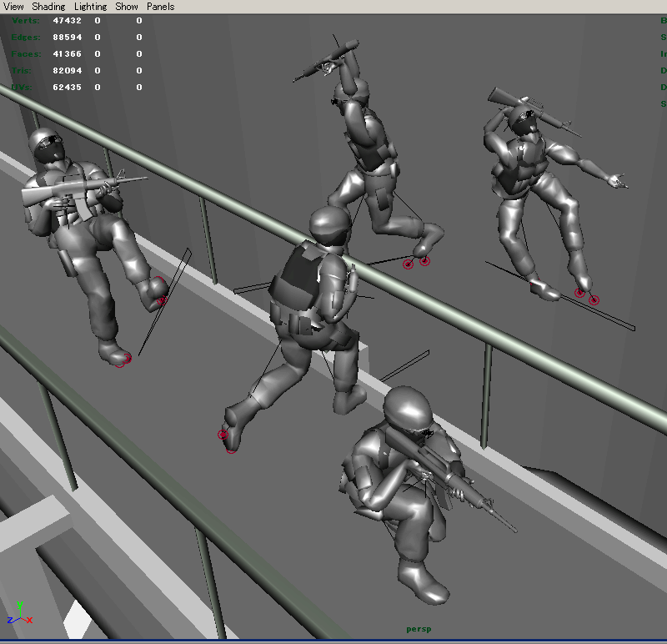Click the Tris count 82094

tap(68, 70)
